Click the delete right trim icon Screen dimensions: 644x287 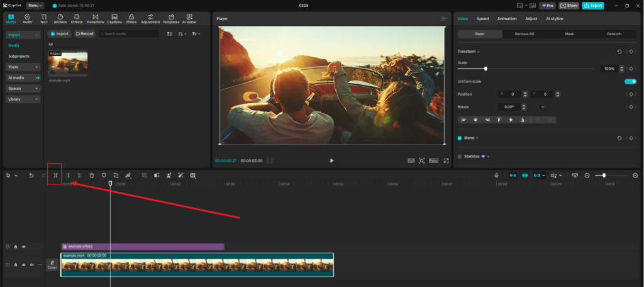click(79, 175)
